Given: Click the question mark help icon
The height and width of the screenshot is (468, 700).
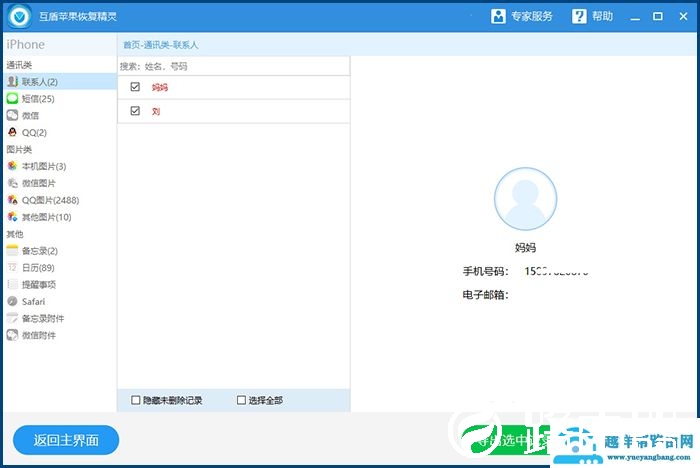Looking at the screenshot, I should coord(579,17).
